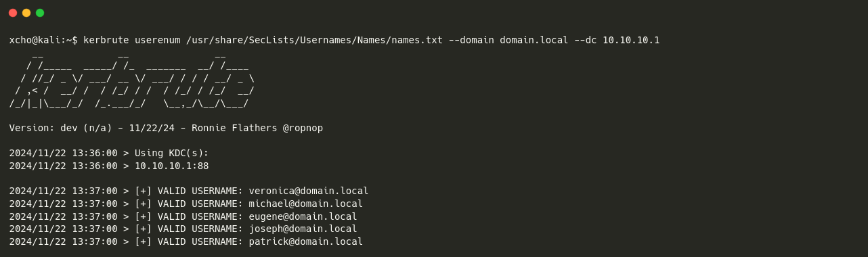The image size is (868, 257).
Task: Click the 10.10.10.1 DC address in command
Action: point(631,40)
